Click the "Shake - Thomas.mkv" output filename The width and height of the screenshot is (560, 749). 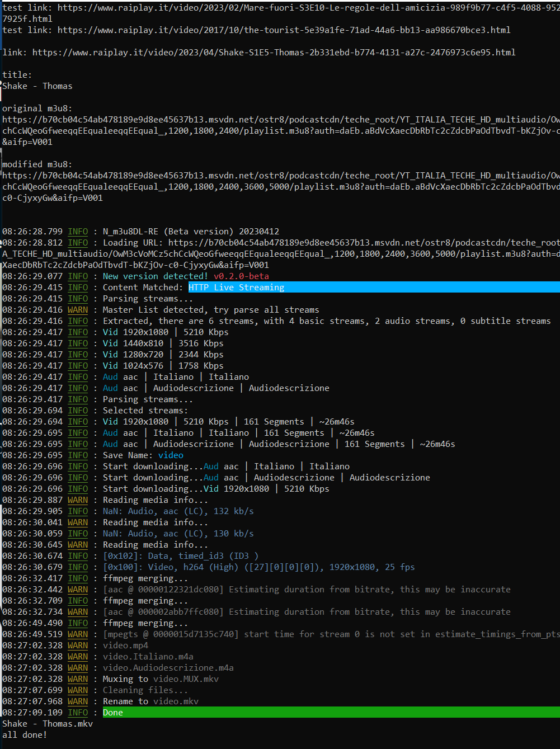click(48, 724)
